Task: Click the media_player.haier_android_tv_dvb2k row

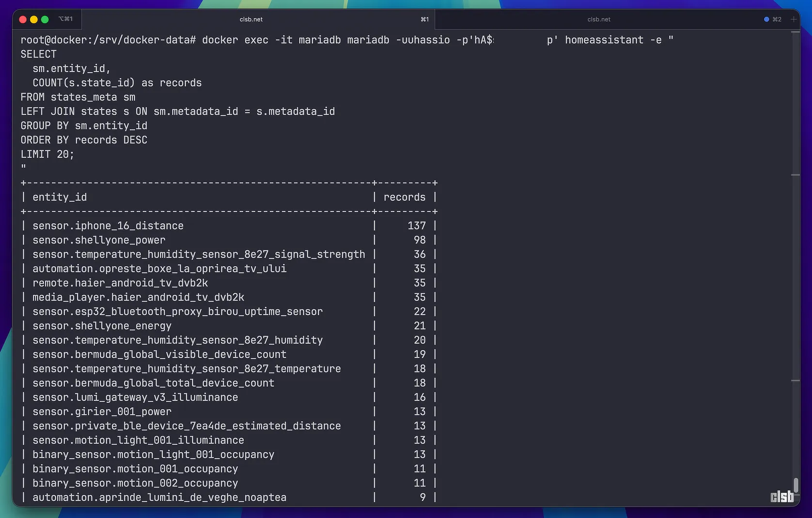Action: [138, 297]
